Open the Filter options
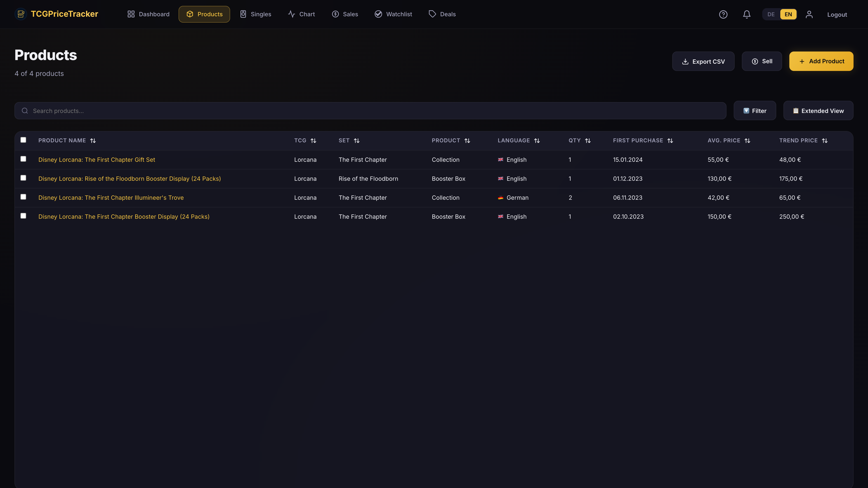 755,111
